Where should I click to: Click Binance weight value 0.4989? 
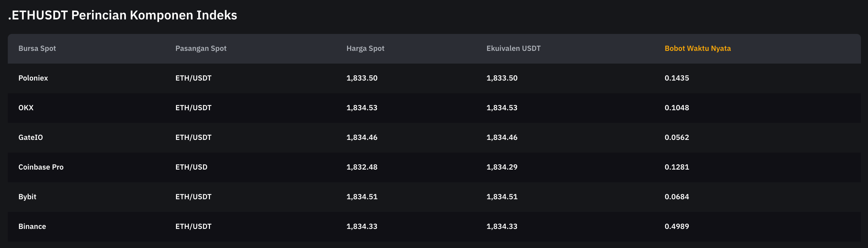[676, 226]
